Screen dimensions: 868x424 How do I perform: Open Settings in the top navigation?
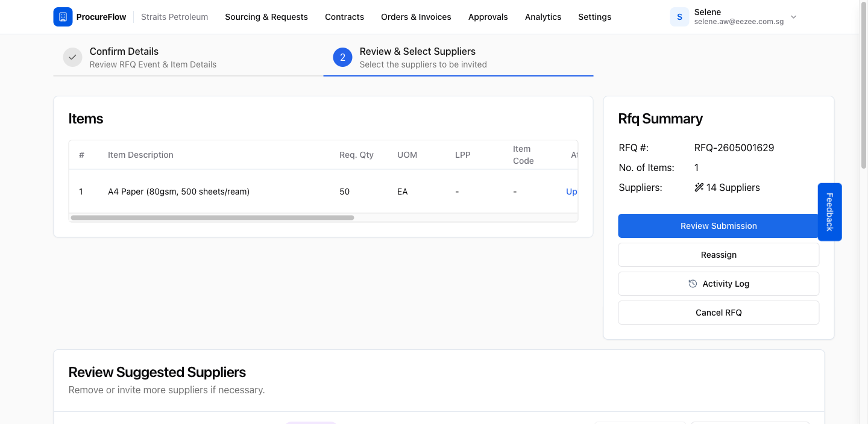tap(594, 17)
